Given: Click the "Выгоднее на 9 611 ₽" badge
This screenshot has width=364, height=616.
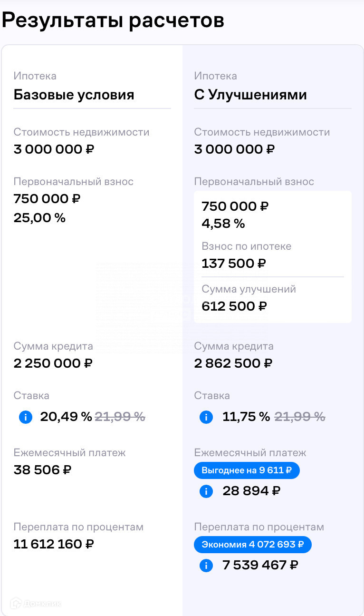Looking at the screenshot, I should [247, 470].
